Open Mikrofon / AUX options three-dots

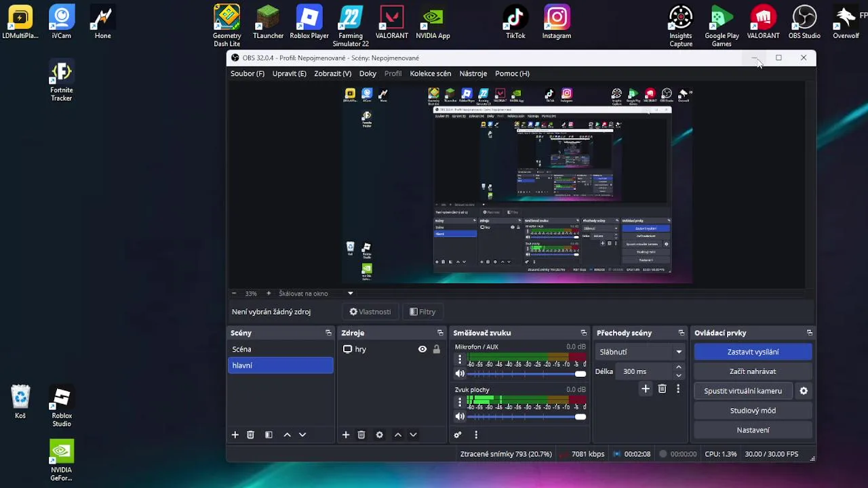(x=460, y=359)
